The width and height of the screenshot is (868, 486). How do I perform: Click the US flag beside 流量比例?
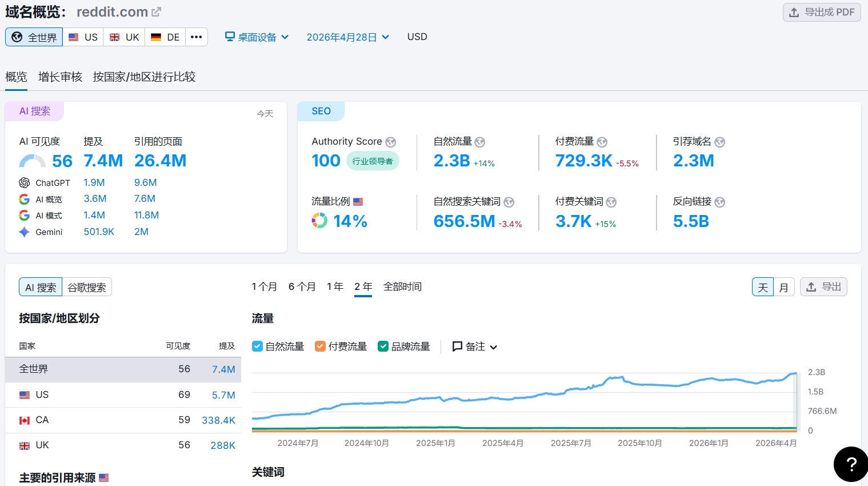358,202
